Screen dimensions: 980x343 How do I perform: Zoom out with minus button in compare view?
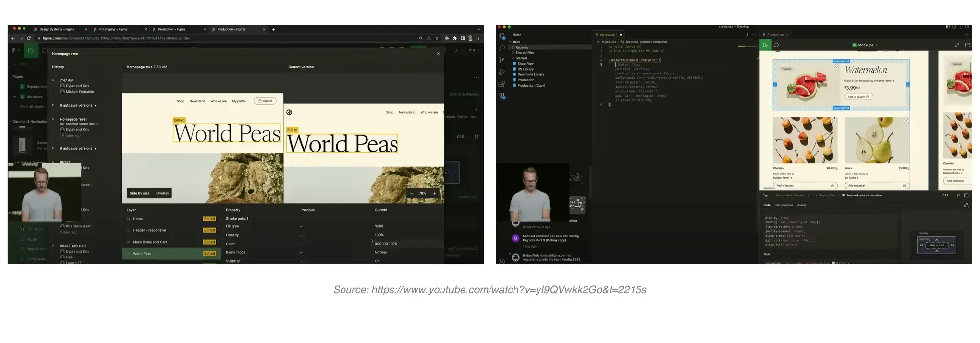411,193
